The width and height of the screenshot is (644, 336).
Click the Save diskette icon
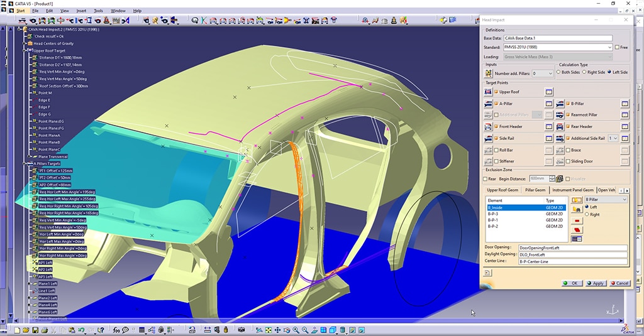[35, 330]
